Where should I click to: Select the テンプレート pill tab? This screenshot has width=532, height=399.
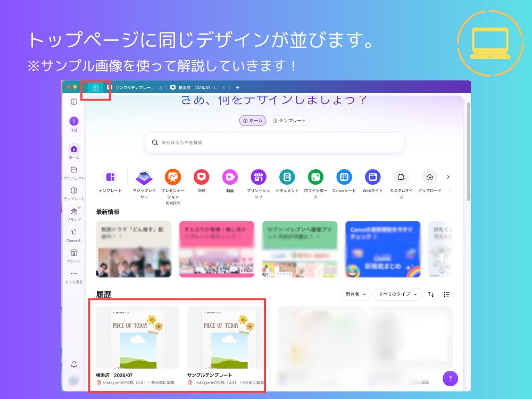click(x=289, y=120)
